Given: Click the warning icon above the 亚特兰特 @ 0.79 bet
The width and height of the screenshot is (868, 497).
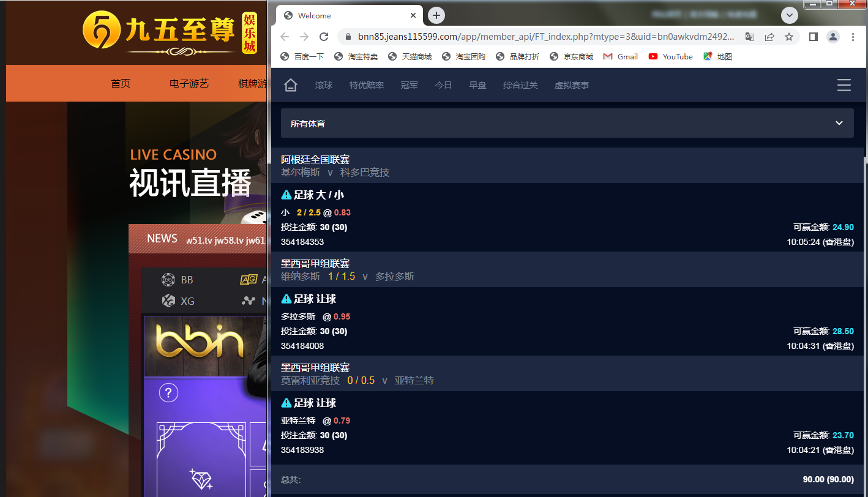Looking at the screenshot, I should [x=286, y=403].
